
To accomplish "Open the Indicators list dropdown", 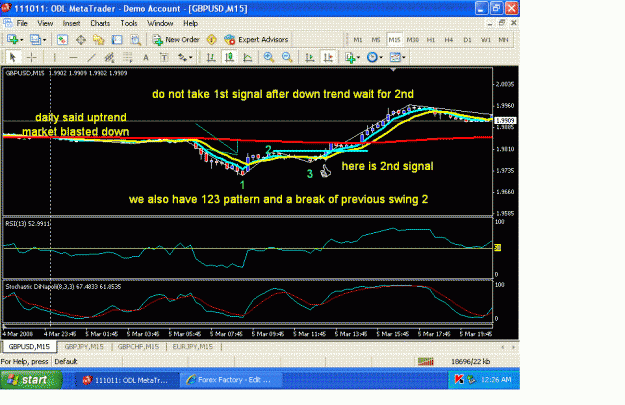I will [353, 57].
